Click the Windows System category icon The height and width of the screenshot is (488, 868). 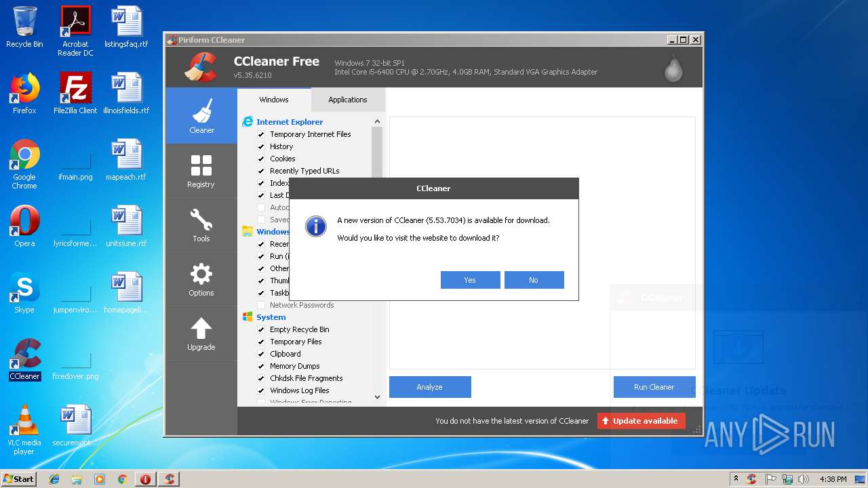[x=248, y=317]
